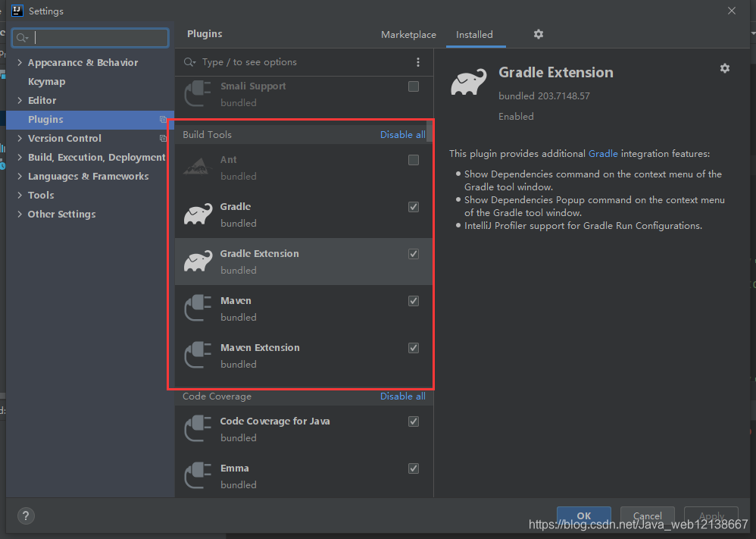Image resolution: width=756 pixels, height=539 pixels.
Task: Switch to the Installed tab
Action: click(474, 35)
